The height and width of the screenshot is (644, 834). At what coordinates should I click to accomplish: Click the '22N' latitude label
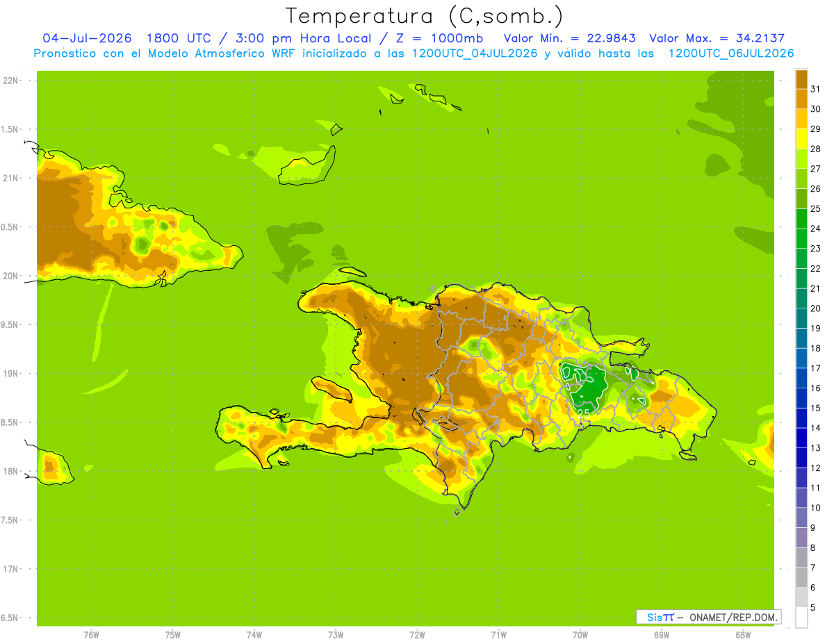[x=10, y=81]
